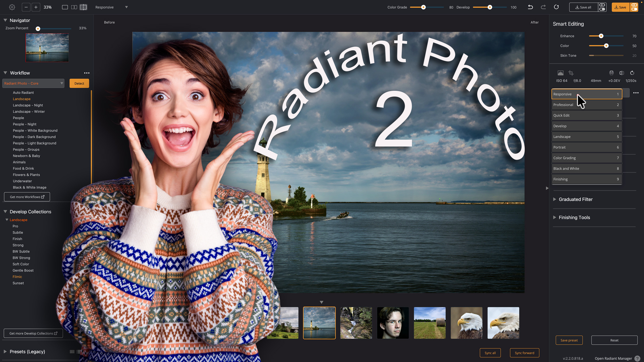Click the rotate image icon

632,73
